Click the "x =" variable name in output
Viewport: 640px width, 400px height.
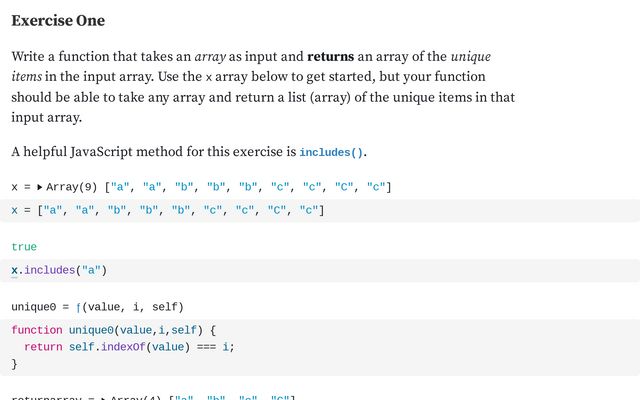click(21, 187)
